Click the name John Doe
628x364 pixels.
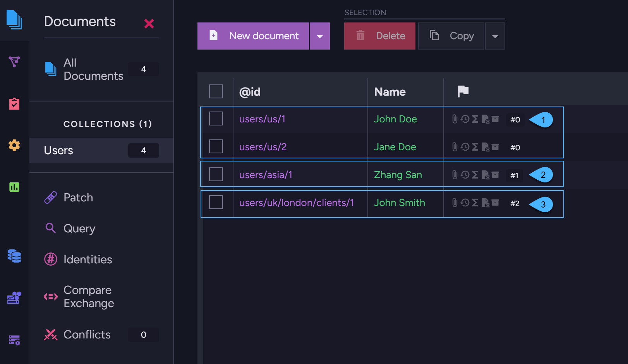(x=395, y=119)
